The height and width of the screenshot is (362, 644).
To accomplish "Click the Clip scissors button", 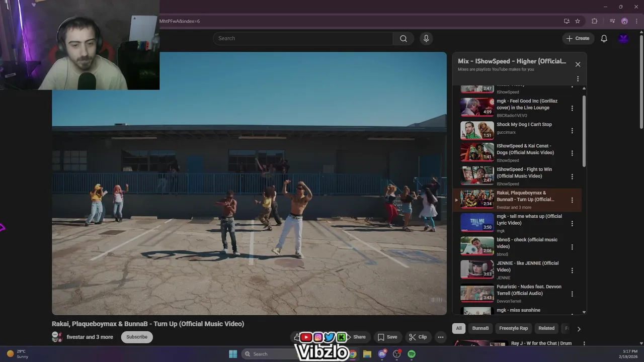I will 418,337.
